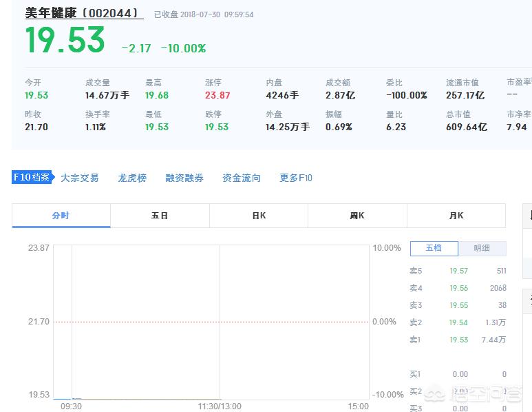Image resolution: width=532 pixels, height=412 pixels.
Task: Click the 今开 value 19.53
Action: [x=36, y=95]
